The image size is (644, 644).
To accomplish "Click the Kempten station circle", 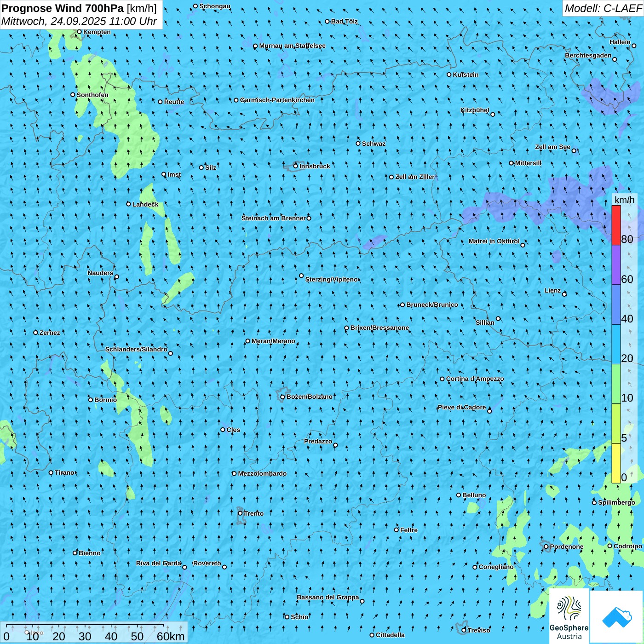I will point(79,32).
